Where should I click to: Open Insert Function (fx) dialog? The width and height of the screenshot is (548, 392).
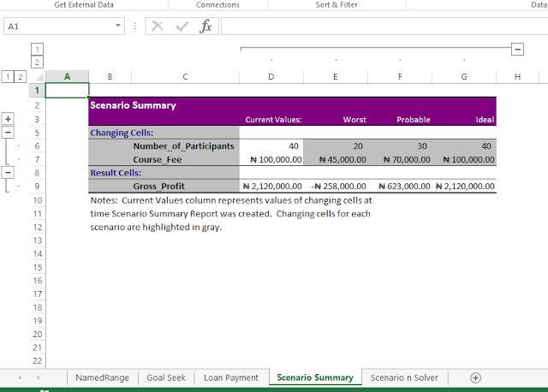pos(205,27)
